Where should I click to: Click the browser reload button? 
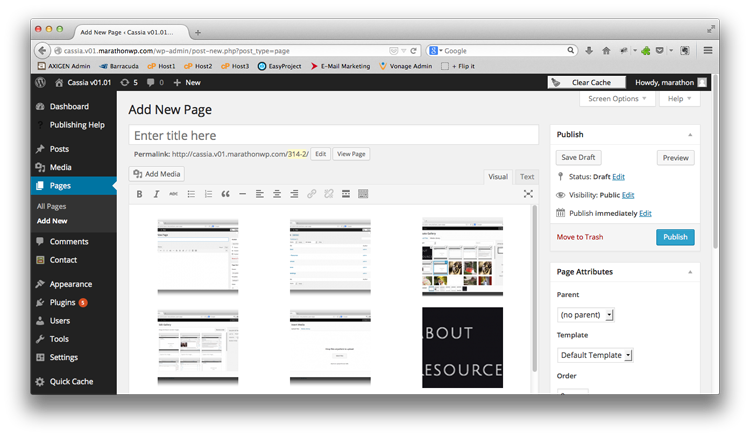pos(415,50)
